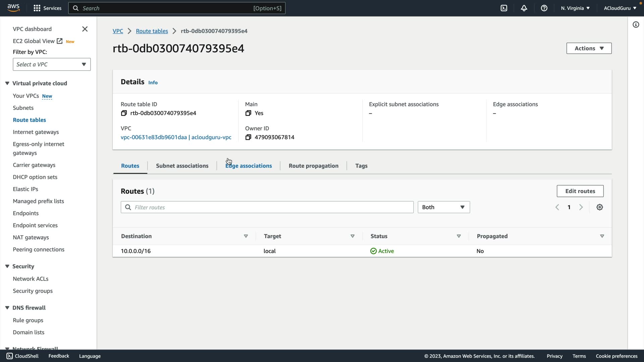Switch to the Route propagation tab

(x=313, y=166)
